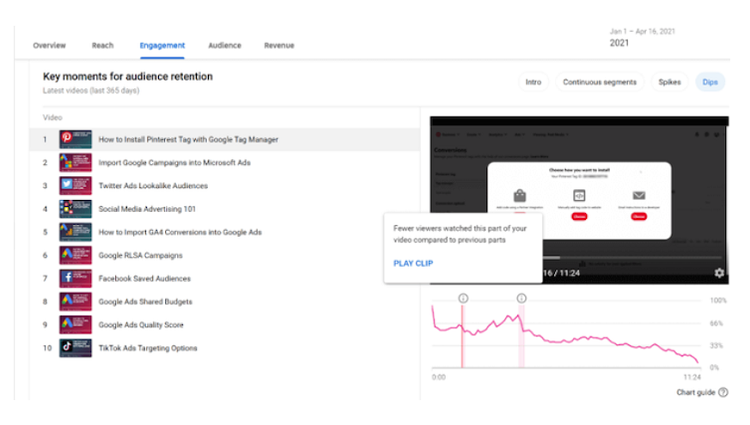Click the second highlighted dip on chart
The height and width of the screenshot is (425, 750).
(x=521, y=337)
